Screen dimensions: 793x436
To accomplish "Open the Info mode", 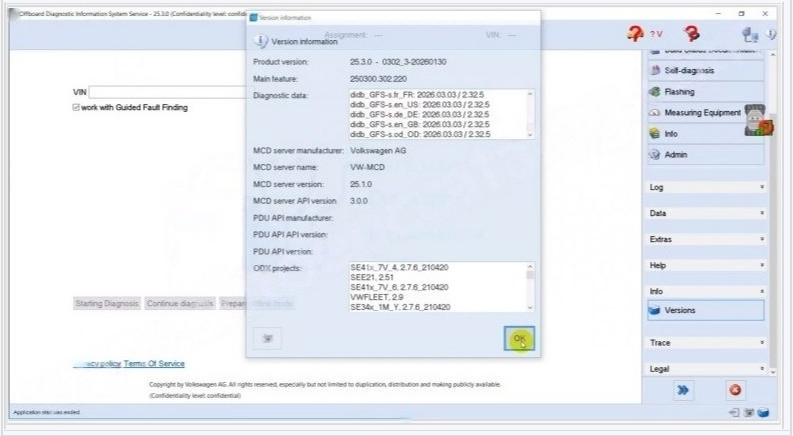I will pos(706,134).
